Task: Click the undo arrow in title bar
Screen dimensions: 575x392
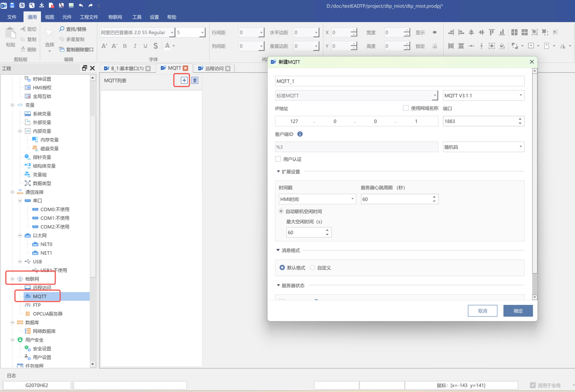Action: (81, 5)
